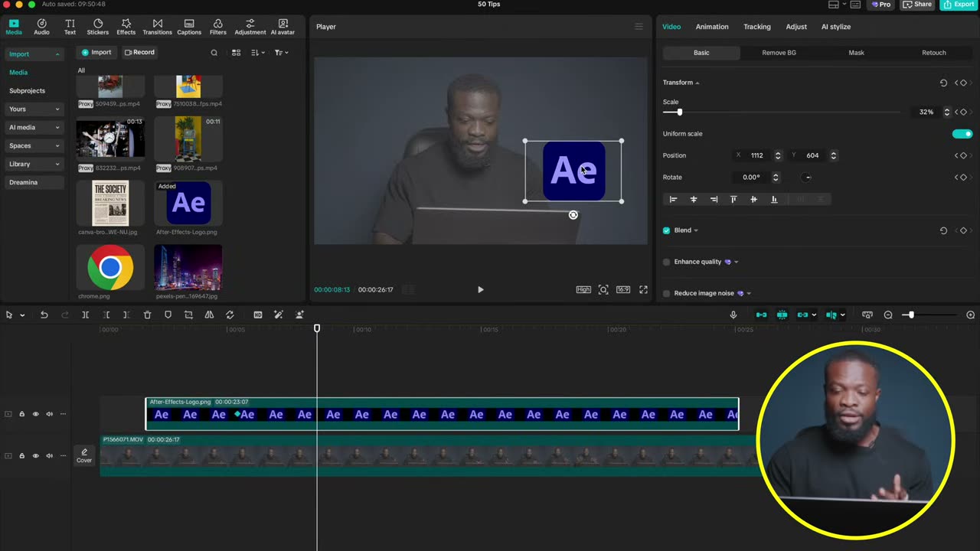
Task: Open the AI avatar panel
Action: click(283, 27)
